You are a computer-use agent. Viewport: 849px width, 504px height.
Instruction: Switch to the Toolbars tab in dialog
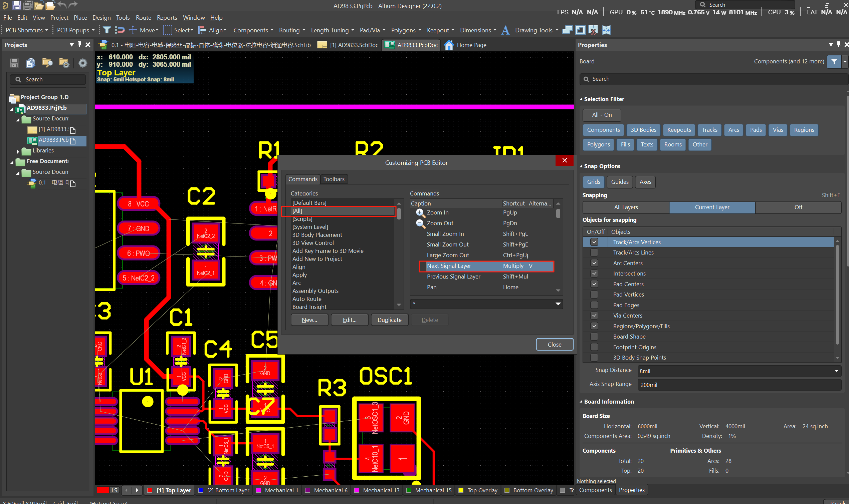click(334, 179)
